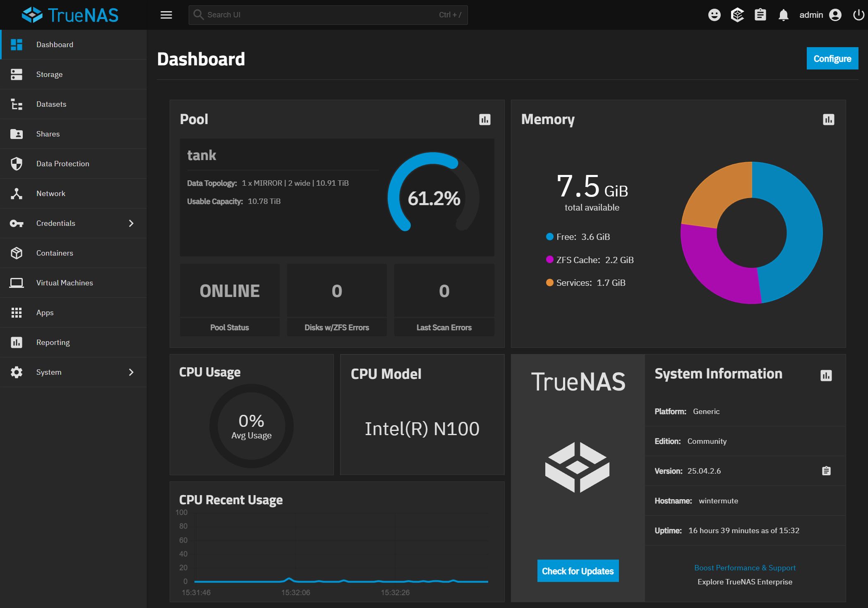Expand the Credentials submenu
This screenshot has width=868, height=608.
coord(131,223)
